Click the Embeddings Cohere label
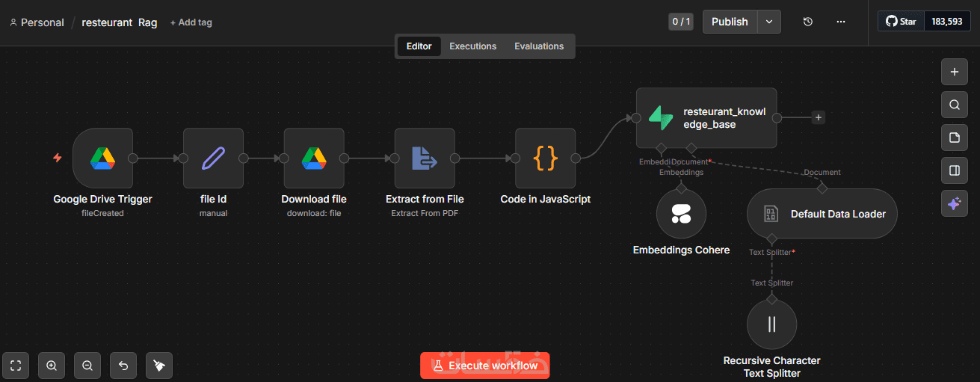The width and height of the screenshot is (980, 382). [x=681, y=250]
